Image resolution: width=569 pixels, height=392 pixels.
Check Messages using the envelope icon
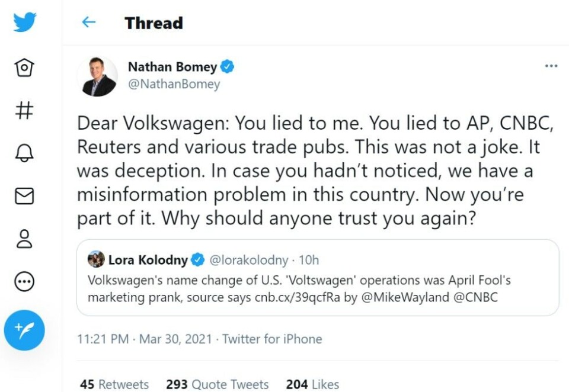pos(24,196)
